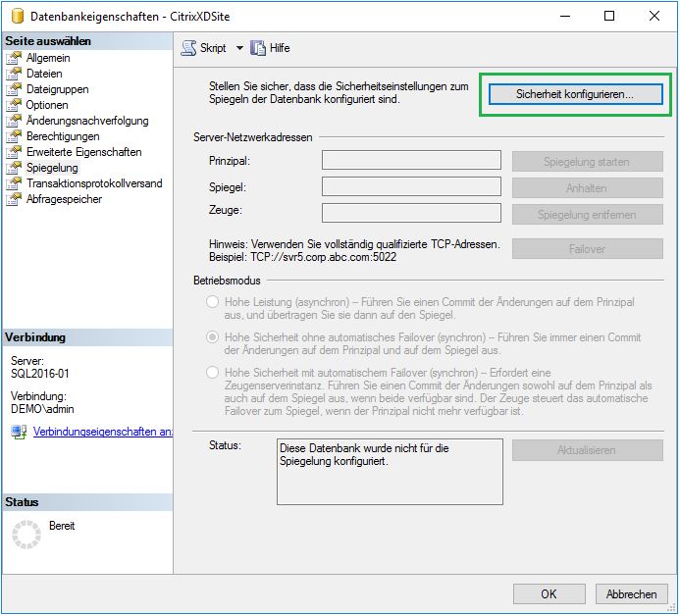This screenshot has height=616, width=680.
Task: Click the Abfragespeicher page icon
Action: coord(14,199)
